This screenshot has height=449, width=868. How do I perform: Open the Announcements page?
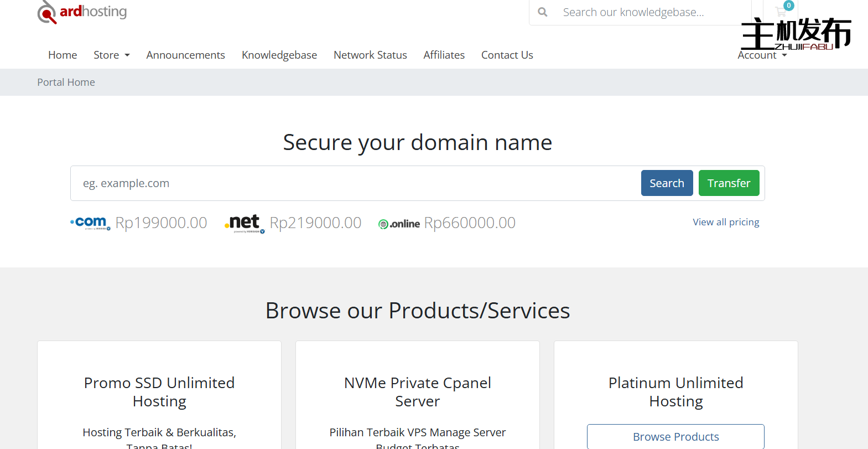pyautogui.click(x=185, y=55)
